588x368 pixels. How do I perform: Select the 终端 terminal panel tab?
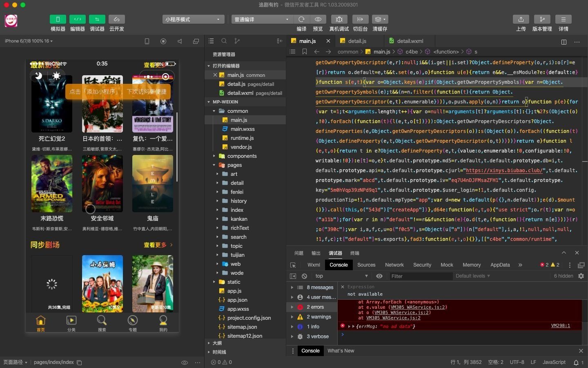click(x=355, y=253)
